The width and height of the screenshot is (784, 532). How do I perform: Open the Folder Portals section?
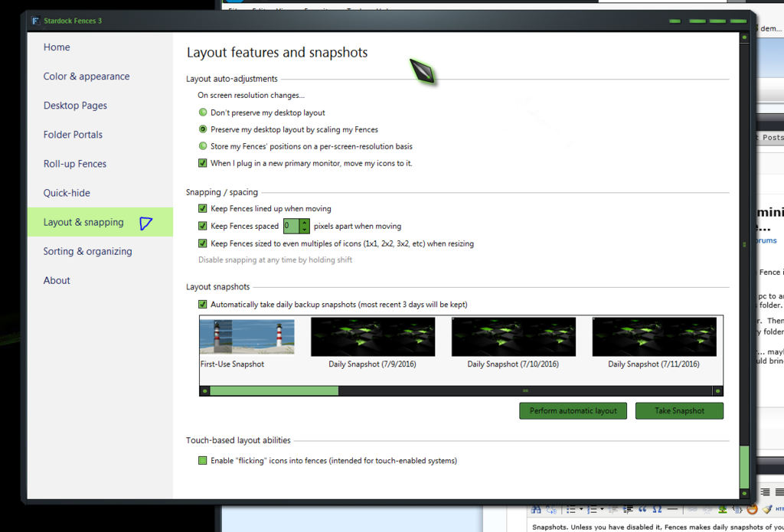100,135
